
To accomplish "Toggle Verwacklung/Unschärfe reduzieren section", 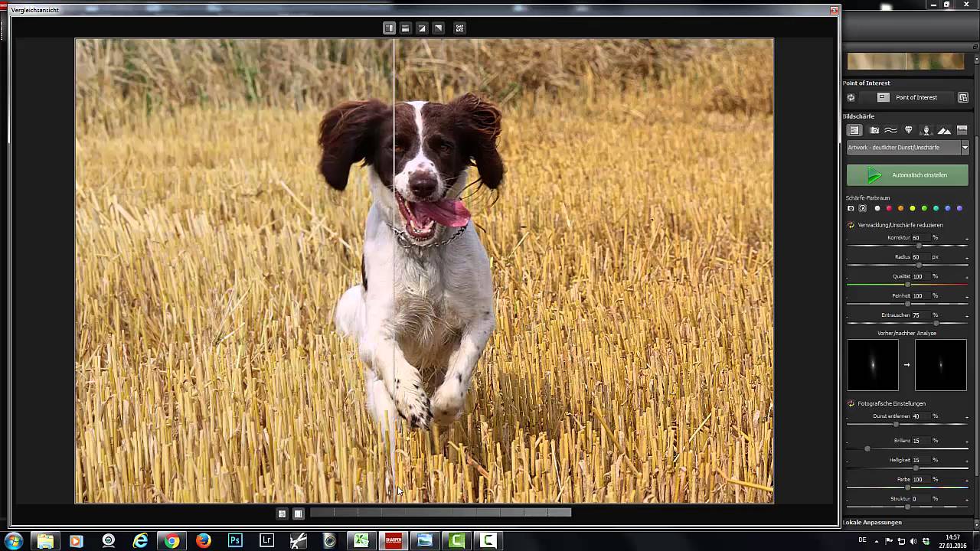I will tap(851, 225).
